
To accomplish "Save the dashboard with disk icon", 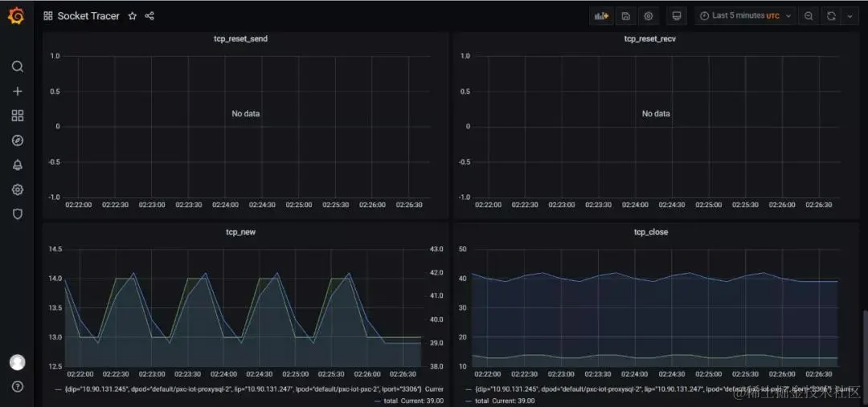I will (x=625, y=16).
